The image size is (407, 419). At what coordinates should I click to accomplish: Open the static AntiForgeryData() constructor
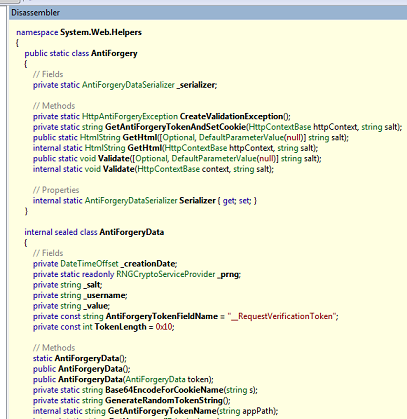point(87,358)
